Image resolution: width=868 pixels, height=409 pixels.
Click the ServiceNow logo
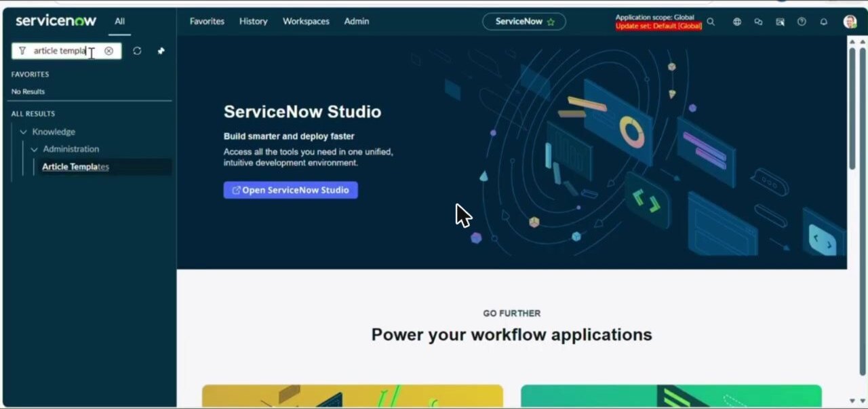pos(56,21)
